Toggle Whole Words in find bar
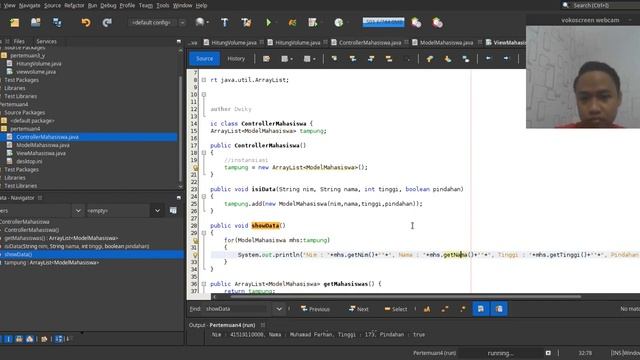Screen dimensions: 640x360 pos(445,309)
